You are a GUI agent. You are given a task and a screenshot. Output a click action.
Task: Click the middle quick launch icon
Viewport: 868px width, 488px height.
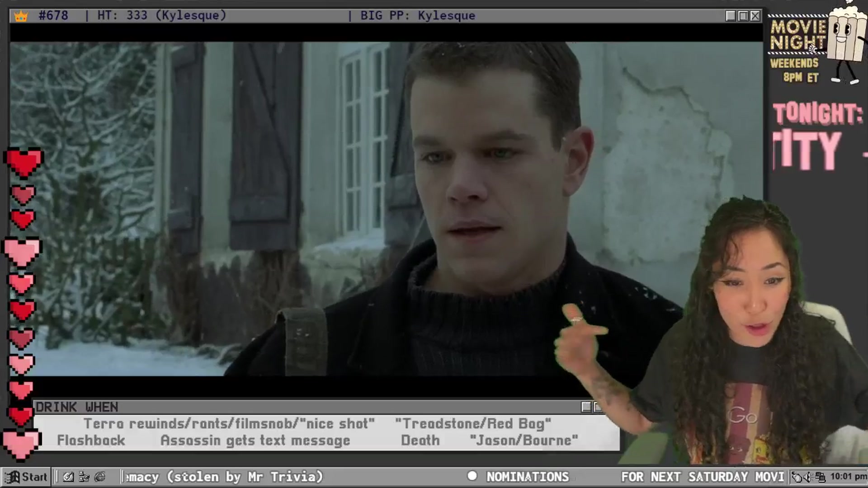84,477
